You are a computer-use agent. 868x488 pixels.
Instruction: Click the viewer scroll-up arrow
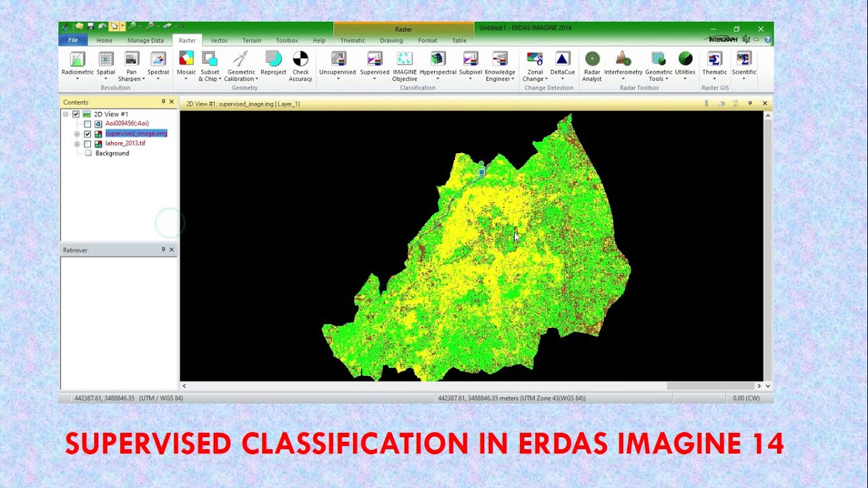point(768,115)
